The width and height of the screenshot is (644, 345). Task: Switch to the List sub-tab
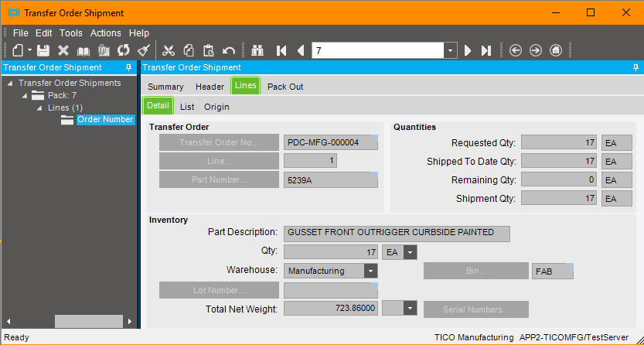pos(187,107)
